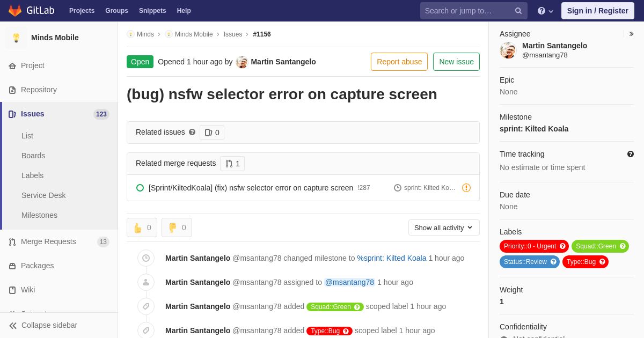Click the open merge request status circle
The width and height of the screenshot is (644, 338).
(x=140, y=188)
